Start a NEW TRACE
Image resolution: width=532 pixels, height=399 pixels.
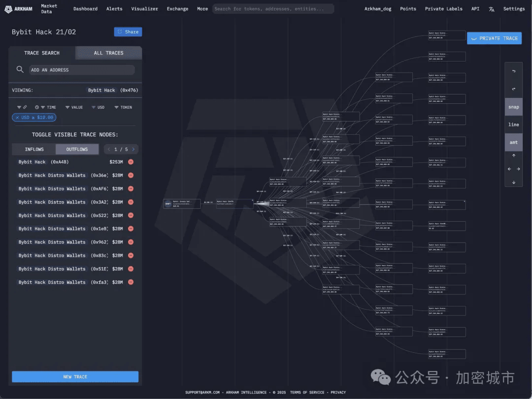tap(75, 377)
